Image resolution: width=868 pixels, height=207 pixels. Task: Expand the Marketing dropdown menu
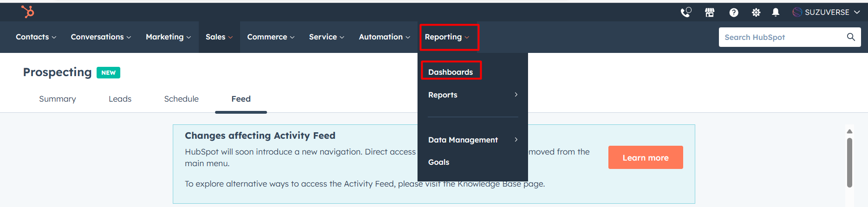point(168,37)
